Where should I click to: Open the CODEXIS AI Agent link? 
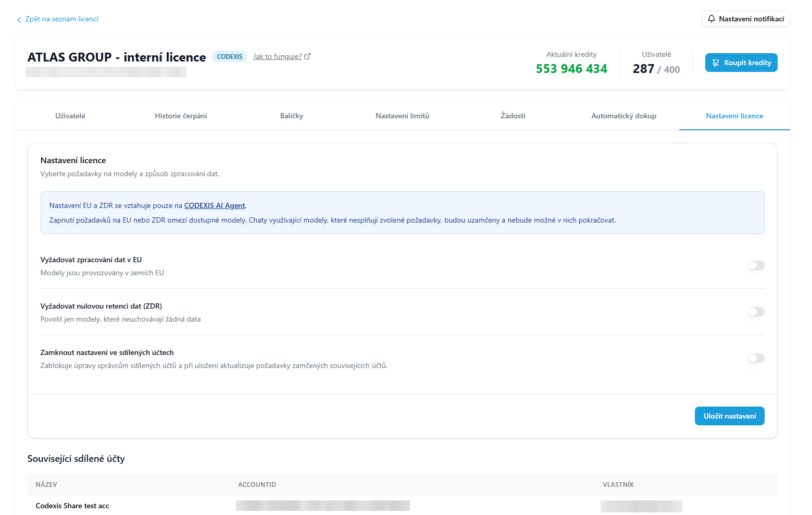(215, 205)
